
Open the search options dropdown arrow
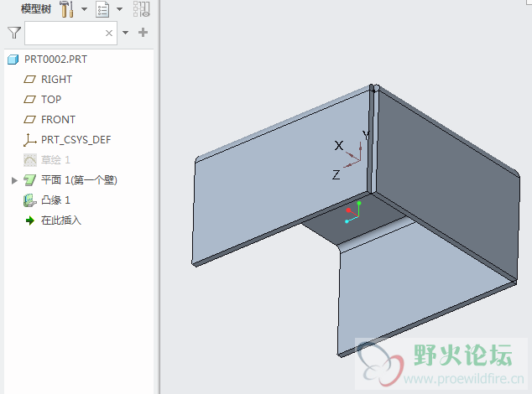[126, 33]
